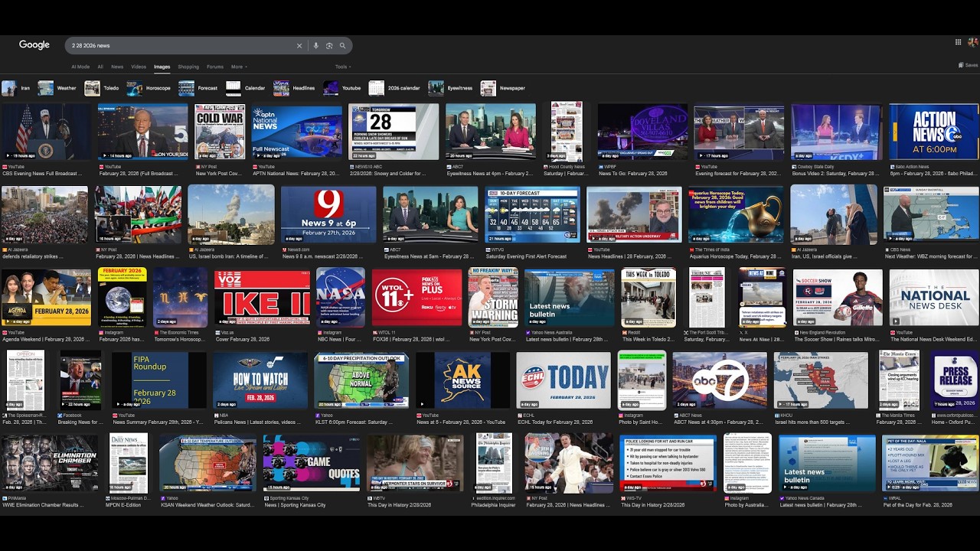Image resolution: width=980 pixels, height=551 pixels.
Task: Switch to the All results tab
Action: pos(100,67)
